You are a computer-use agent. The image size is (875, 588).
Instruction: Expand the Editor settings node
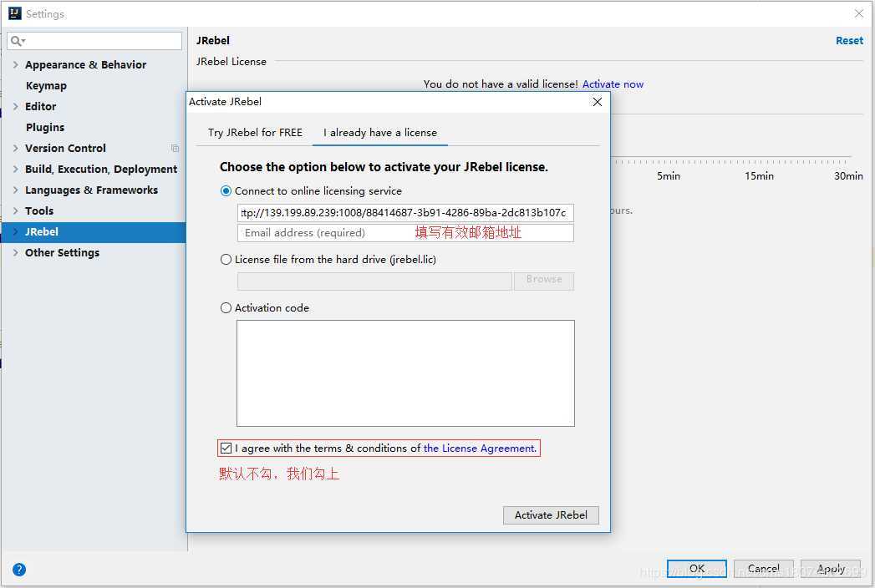pos(16,107)
